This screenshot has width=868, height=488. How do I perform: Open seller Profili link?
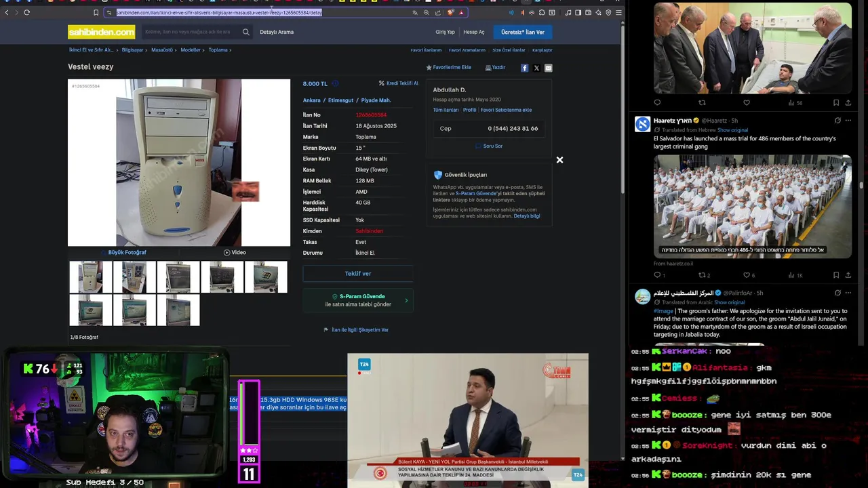point(469,110)
